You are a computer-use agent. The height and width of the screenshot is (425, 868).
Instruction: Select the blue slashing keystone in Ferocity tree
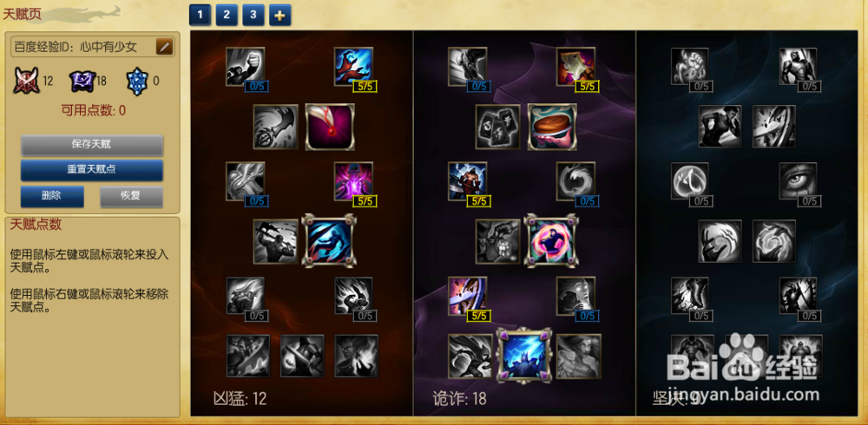[x=329, y=241]
